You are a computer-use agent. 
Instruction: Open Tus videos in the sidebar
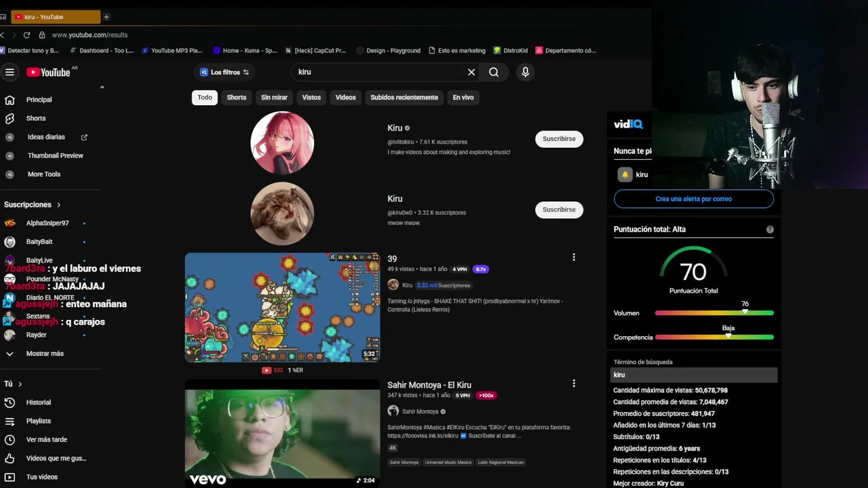[x=42, y=476]
